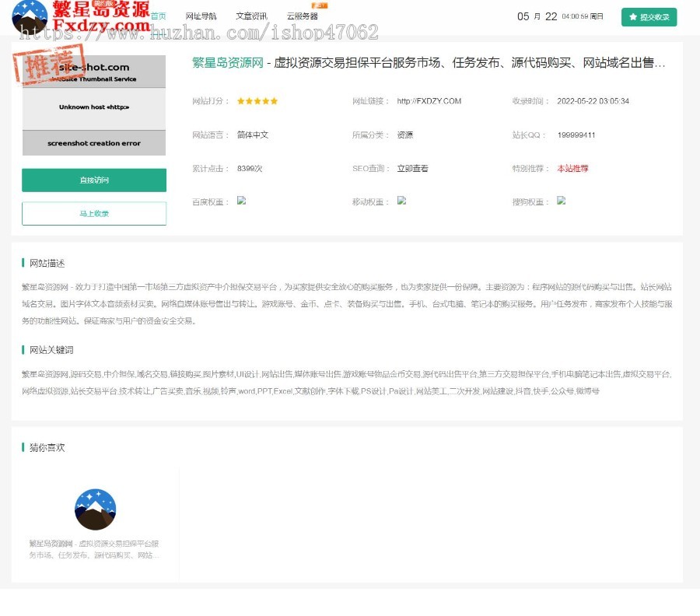Viewport: 700px width, 616px height.
Task: Open the 云服务器 menu item
Action: click(x=303, y=16)
